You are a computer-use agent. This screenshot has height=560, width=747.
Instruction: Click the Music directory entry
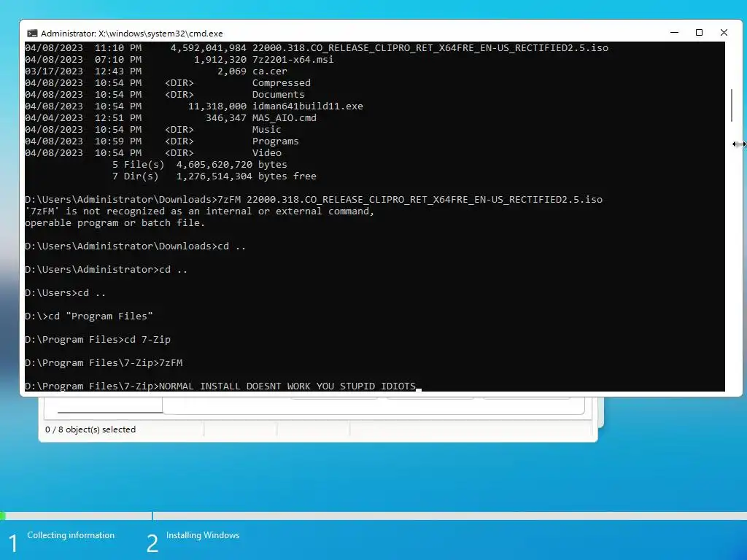click(x=267, y=130)
